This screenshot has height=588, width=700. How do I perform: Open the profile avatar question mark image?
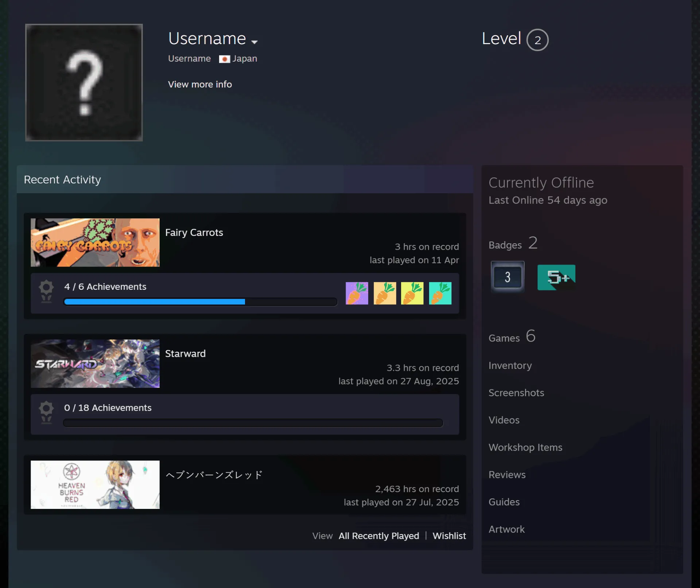pyautogui.click(x=84, y=82)
